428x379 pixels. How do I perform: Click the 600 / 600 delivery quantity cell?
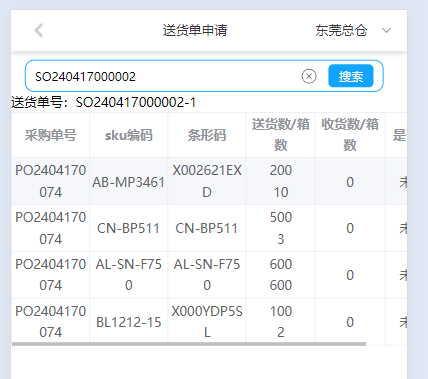click(281, 275)
